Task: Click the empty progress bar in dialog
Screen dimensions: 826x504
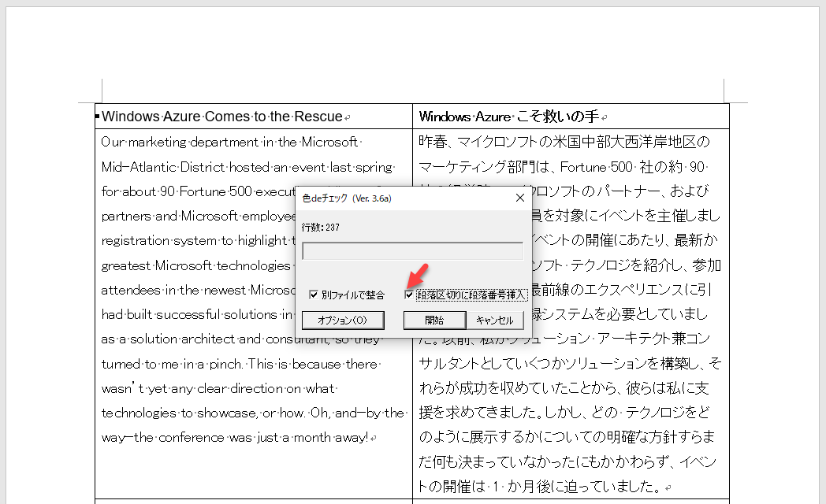Action: coord(412,251)
